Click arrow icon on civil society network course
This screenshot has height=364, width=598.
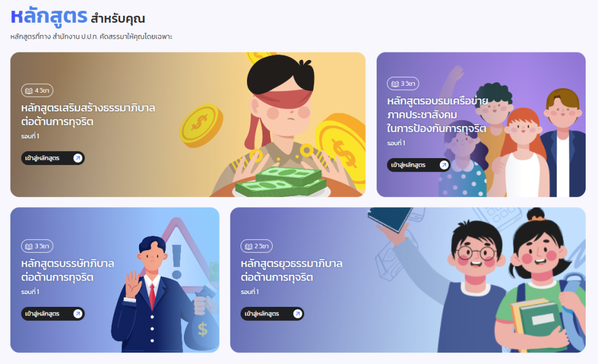[444, 165]
